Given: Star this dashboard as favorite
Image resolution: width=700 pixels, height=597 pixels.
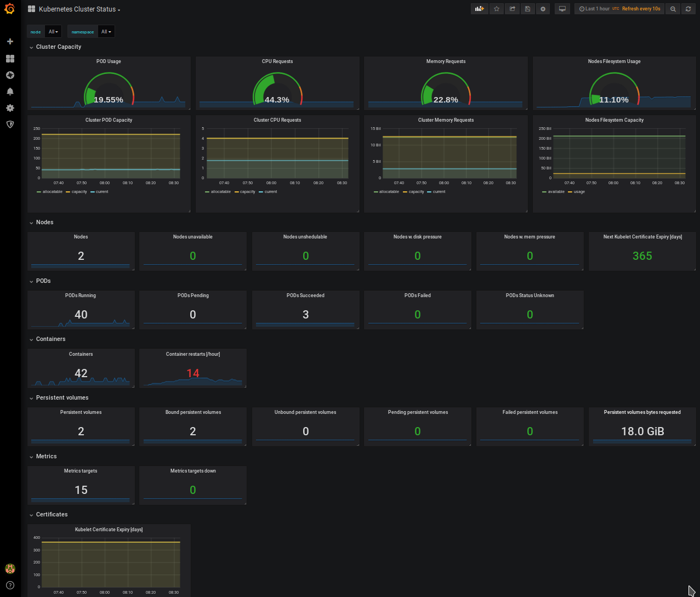Looking at the screenshot, I should pos(496,9).
